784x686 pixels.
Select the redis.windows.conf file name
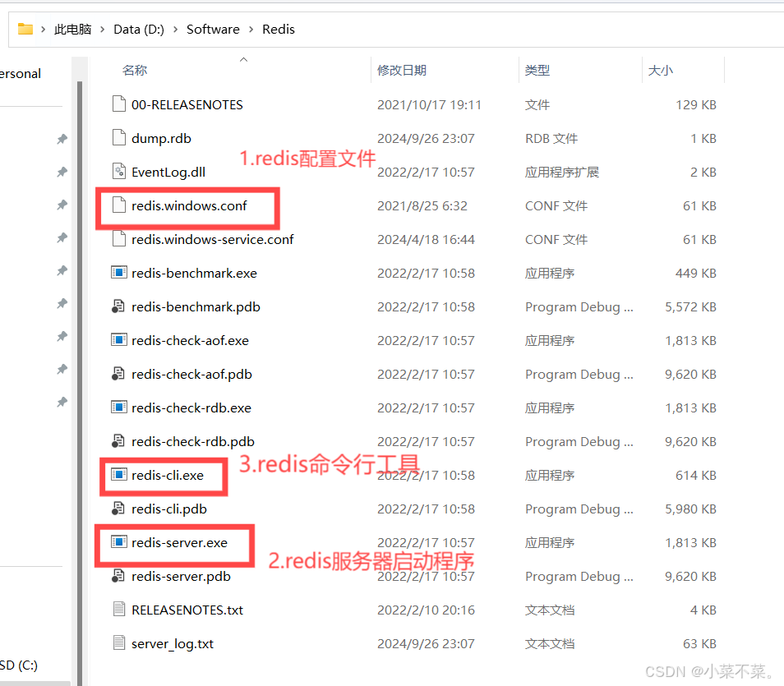189,206
